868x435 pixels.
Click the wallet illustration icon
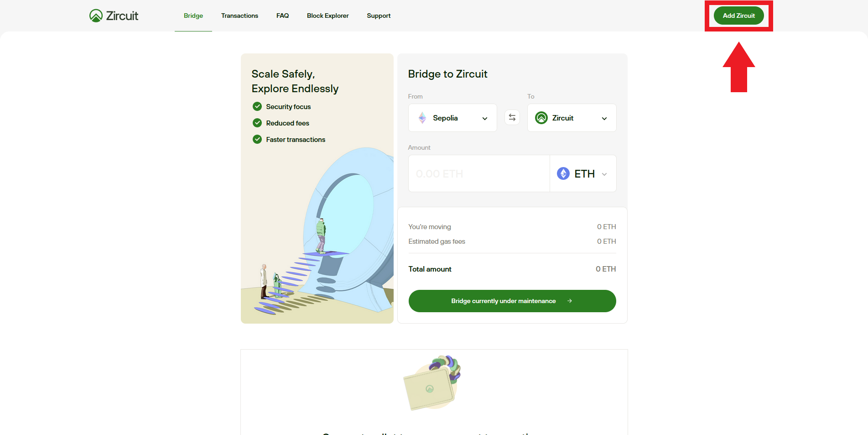(432, 383)
